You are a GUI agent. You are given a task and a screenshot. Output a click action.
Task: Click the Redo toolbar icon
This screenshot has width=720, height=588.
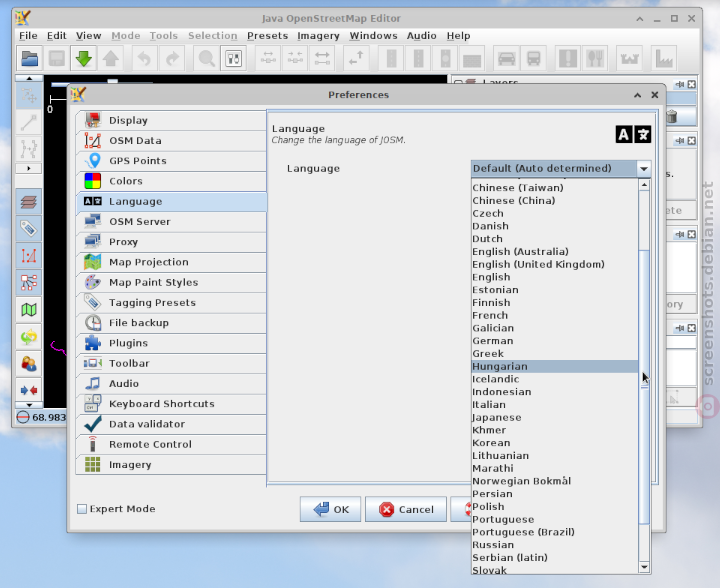pos(172,58)
